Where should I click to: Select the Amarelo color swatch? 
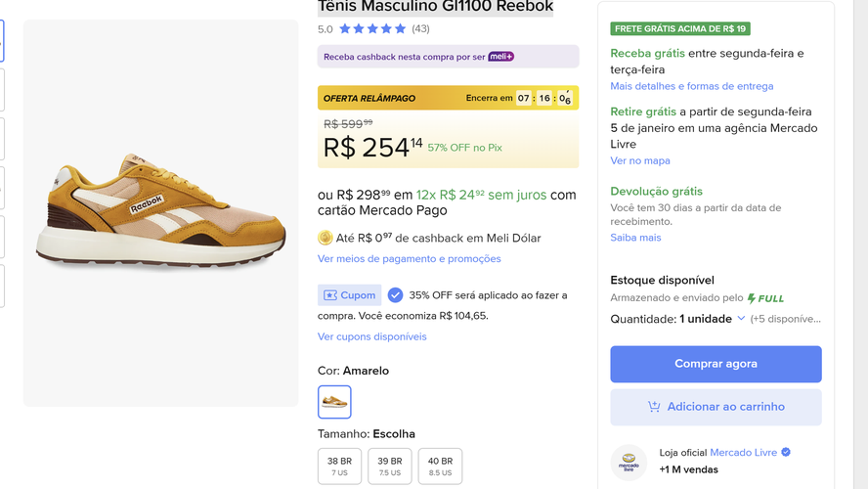tap(334, 402)
